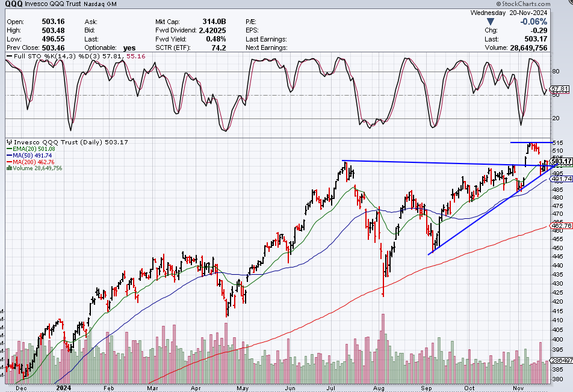Click the 80 overbought level label
This screenshot has height=392, width=573.
(x=556, y=71)
